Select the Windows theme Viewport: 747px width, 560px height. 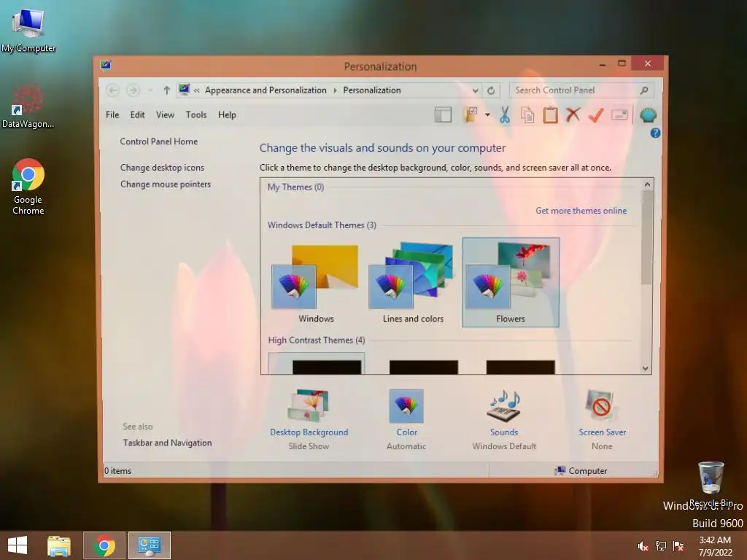click(317, 282)
